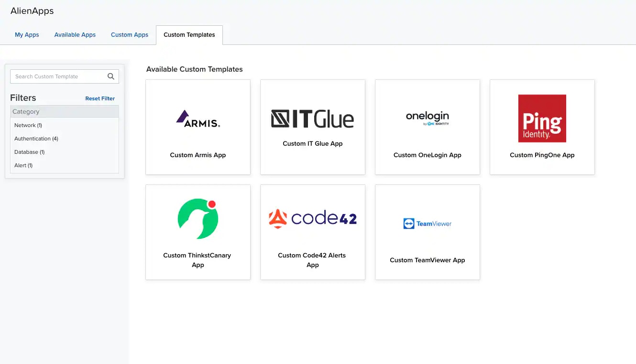Go to the Custom Apps tab
The image size is (636, 364).
(130, 35)
